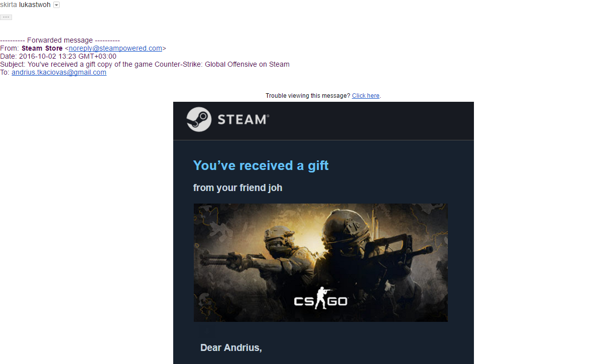The height and width of the screenshot is (364, 612).
Task: Click the 'Forwarded message' divider text
Action: 60,40
